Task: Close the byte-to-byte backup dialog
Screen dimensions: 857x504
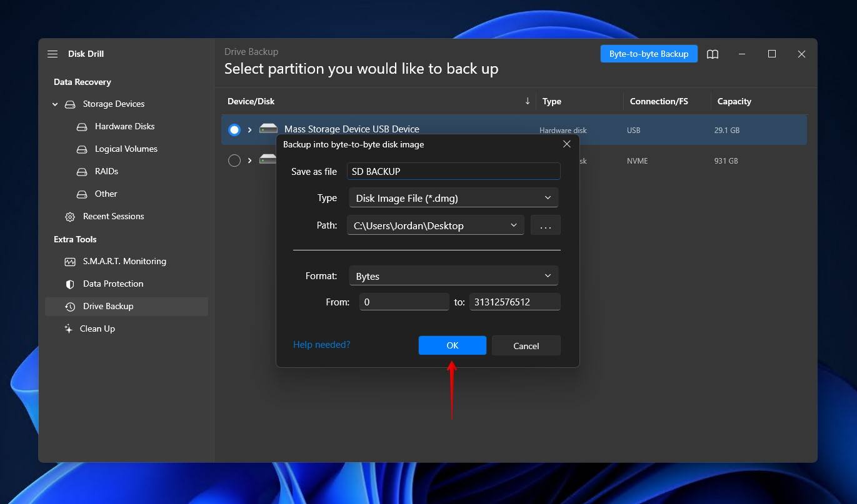Action: tap(567, 144)
